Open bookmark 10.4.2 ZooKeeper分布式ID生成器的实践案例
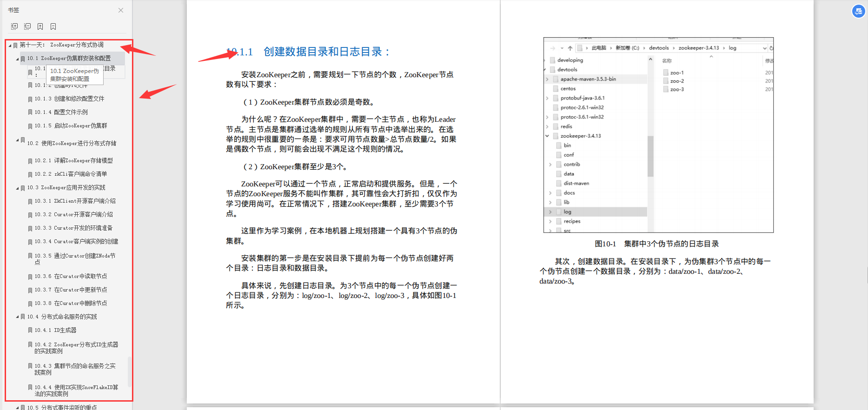868x410 pixels. [76, 348]
